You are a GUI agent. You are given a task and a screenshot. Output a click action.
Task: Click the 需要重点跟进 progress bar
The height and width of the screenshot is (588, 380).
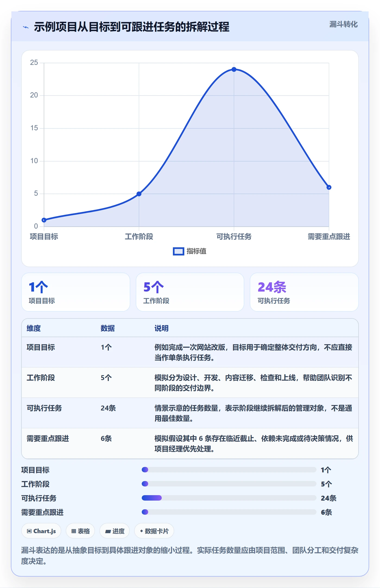(x=229, y=512)
